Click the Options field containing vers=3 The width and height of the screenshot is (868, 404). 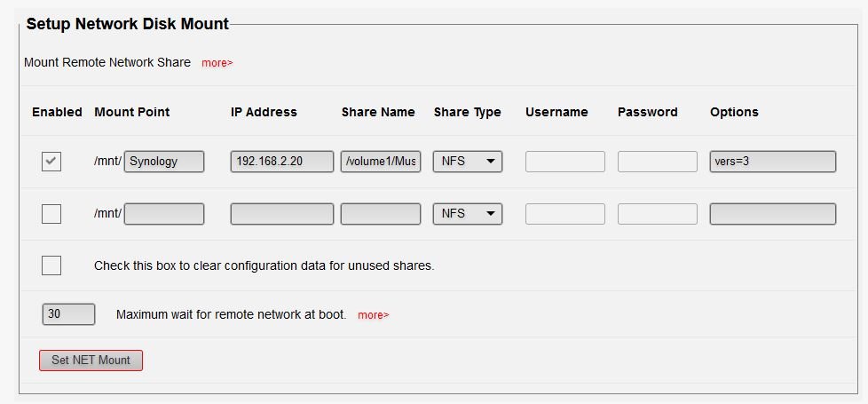point(773,162)
